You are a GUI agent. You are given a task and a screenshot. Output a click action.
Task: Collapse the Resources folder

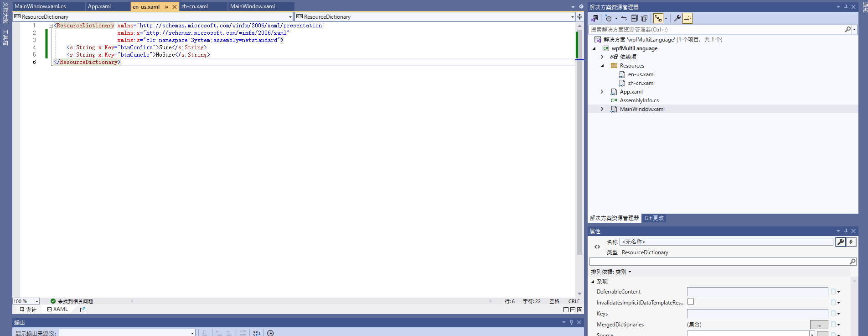(602, 66)
